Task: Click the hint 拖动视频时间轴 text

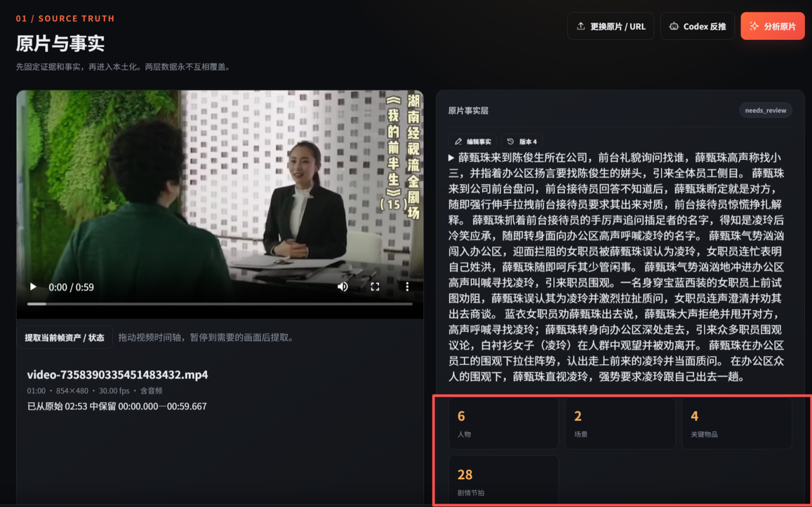Action: click(207, 338)
